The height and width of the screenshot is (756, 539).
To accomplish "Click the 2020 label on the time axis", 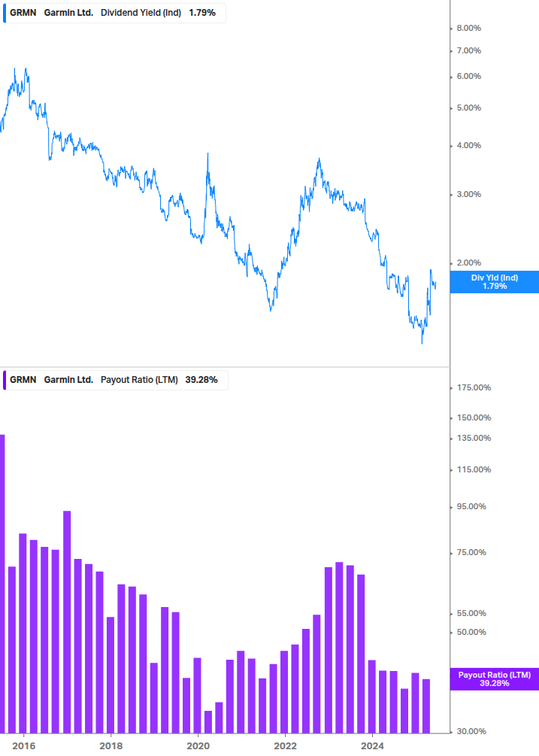I will click(x=198, y=746).
